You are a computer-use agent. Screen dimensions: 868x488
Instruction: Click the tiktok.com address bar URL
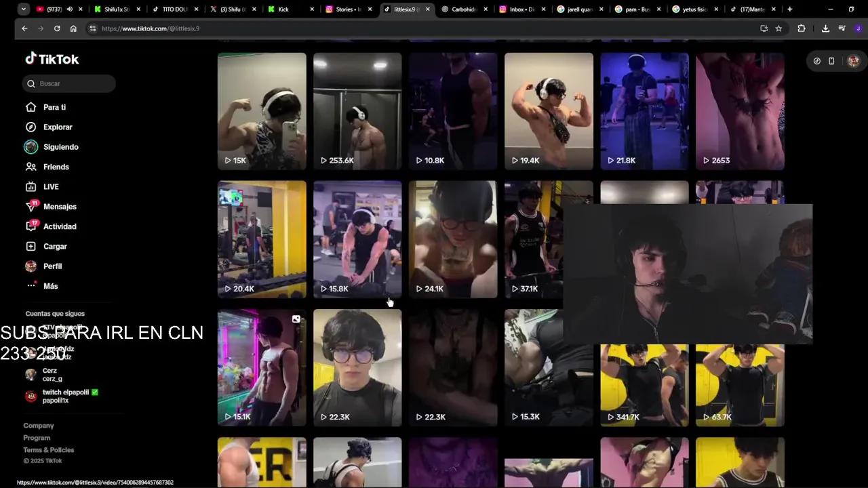point(151,28)
